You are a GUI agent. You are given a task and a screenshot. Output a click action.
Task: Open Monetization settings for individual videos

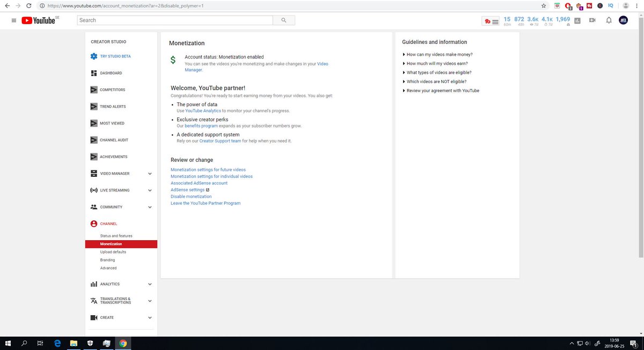coord(211,176)
